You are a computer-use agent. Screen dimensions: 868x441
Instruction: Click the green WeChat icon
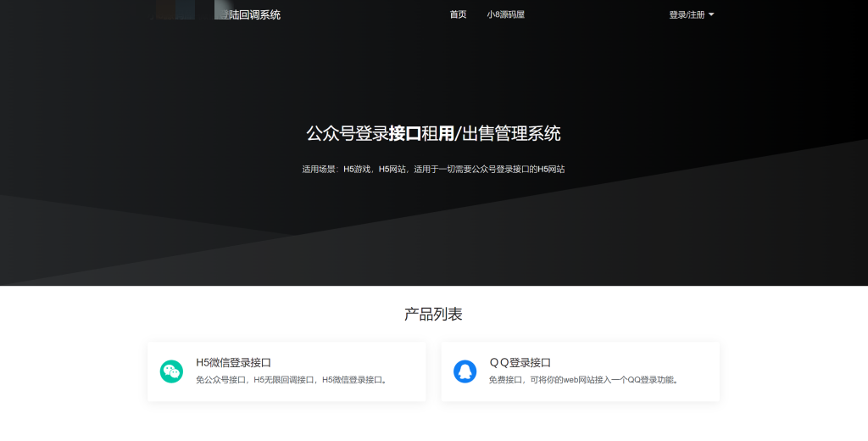171,371
